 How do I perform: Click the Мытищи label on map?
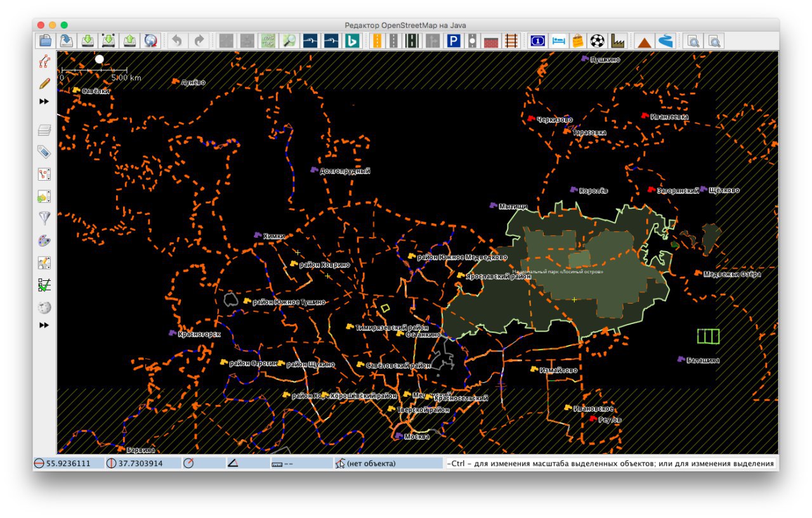[513, 206]
